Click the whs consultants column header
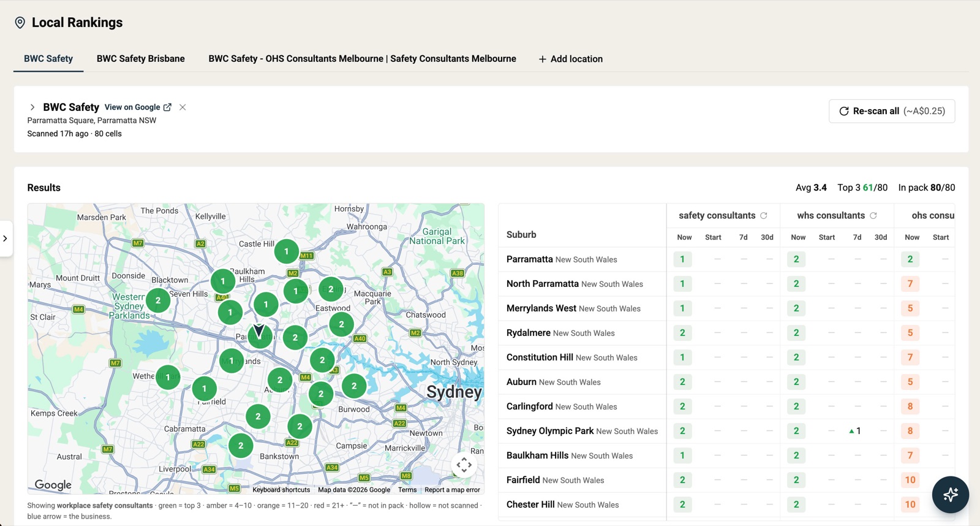Screen dimensions: 980x526 pyautogui.click(x=831, y=216)
